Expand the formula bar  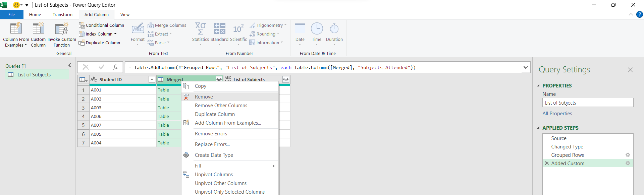(526, 67)
